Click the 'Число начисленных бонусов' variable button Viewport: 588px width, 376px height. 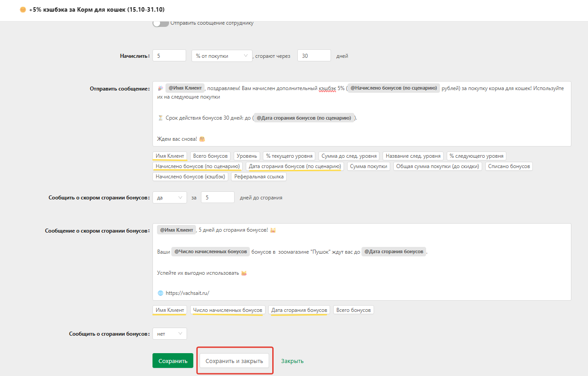coord(227,310)
